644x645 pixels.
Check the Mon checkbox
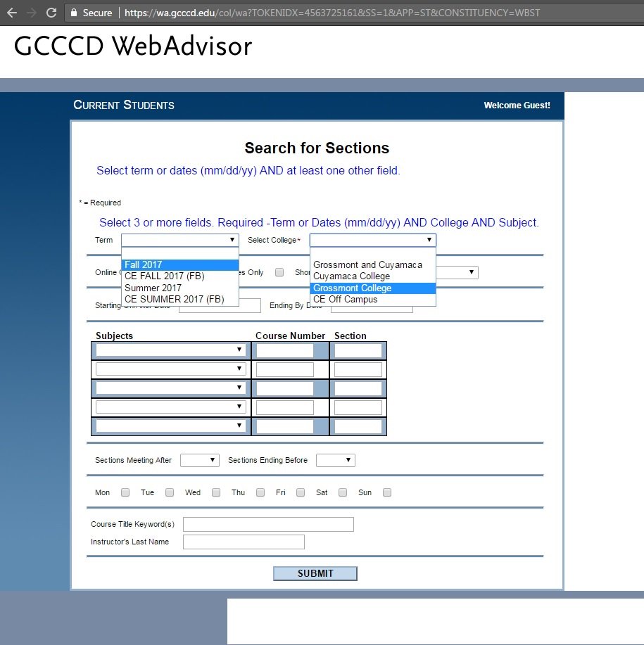point(125,492)
